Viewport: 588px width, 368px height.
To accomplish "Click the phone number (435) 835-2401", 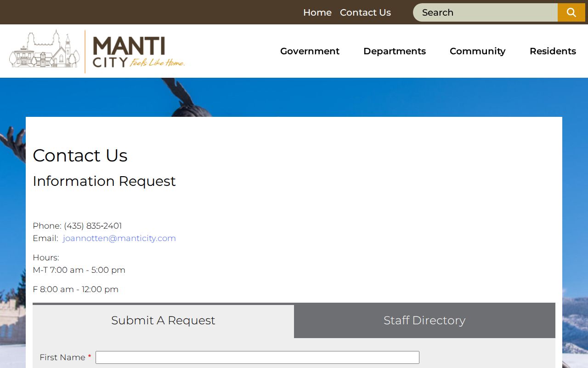I will [x=93, y=226].
